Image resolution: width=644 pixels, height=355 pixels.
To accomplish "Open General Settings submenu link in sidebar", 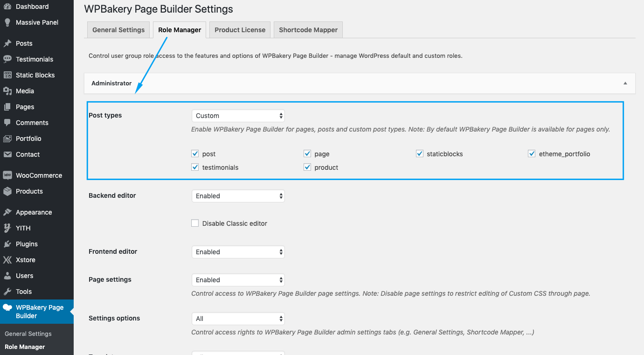I will (x=28, y=334).
